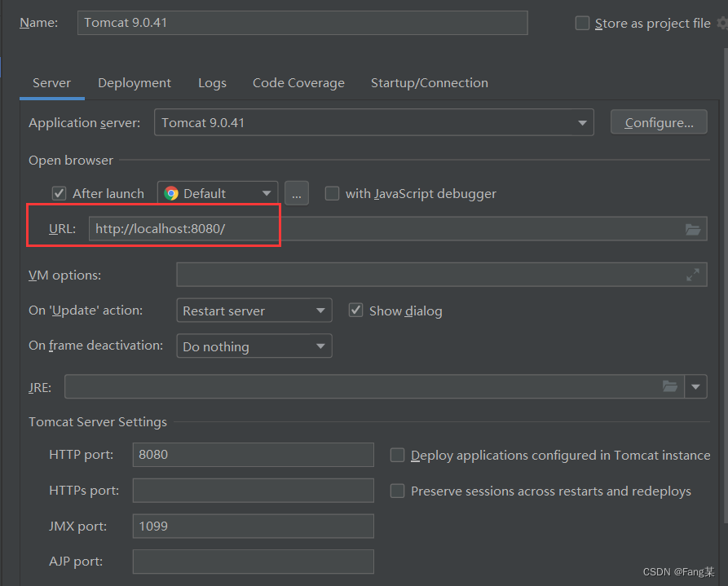Viewport: 728px width, 586px height.
Task: Open the Logs tab
Action: [212, 83]
